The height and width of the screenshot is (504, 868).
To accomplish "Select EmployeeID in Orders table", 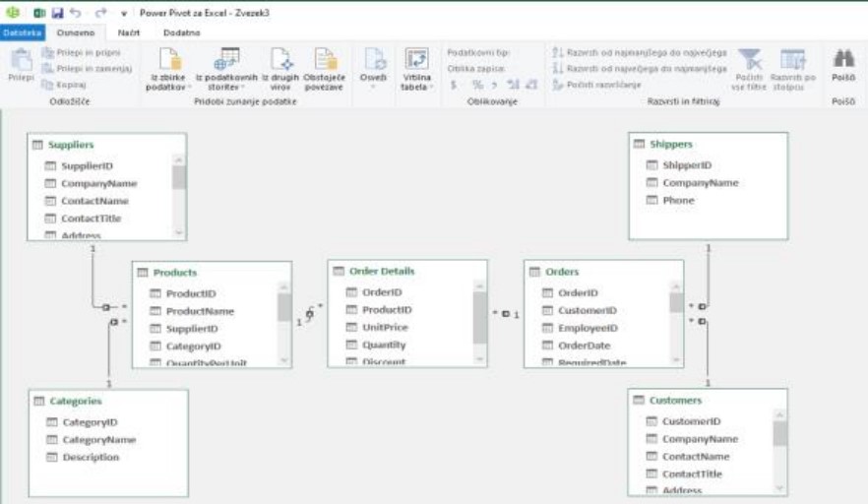I will point(588,328).
